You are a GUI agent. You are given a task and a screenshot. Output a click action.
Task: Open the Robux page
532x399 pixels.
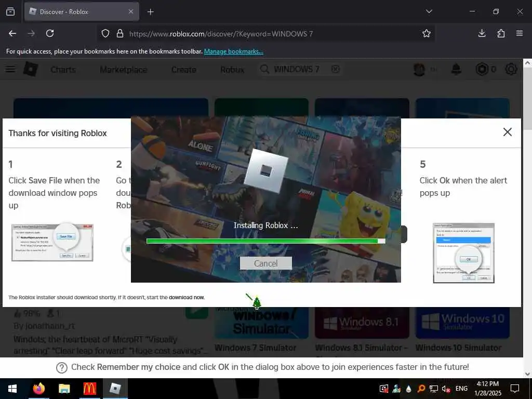(232, 70)
